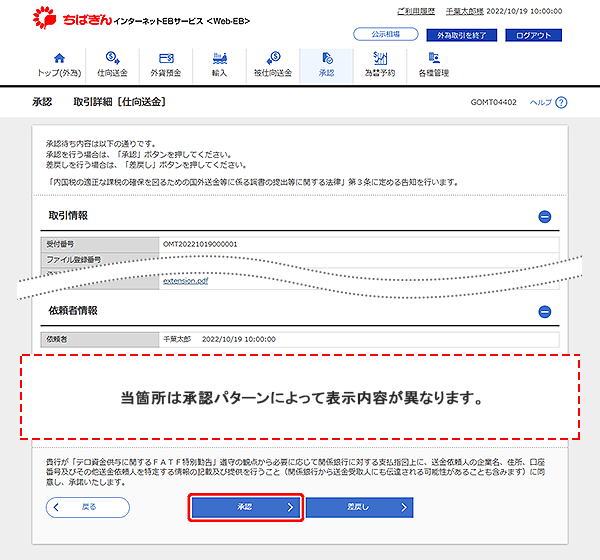Screen dimensions: 600x560
Task: Open the extension.pdf attachment link
Action: (186, 281)
